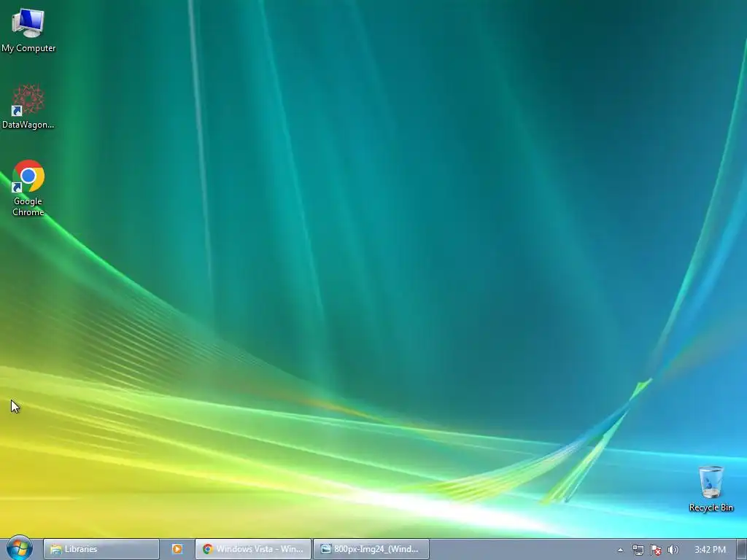Show hidden system tray icons
Viewport: 747px width, 560px height.
click(x=620, y=550)
